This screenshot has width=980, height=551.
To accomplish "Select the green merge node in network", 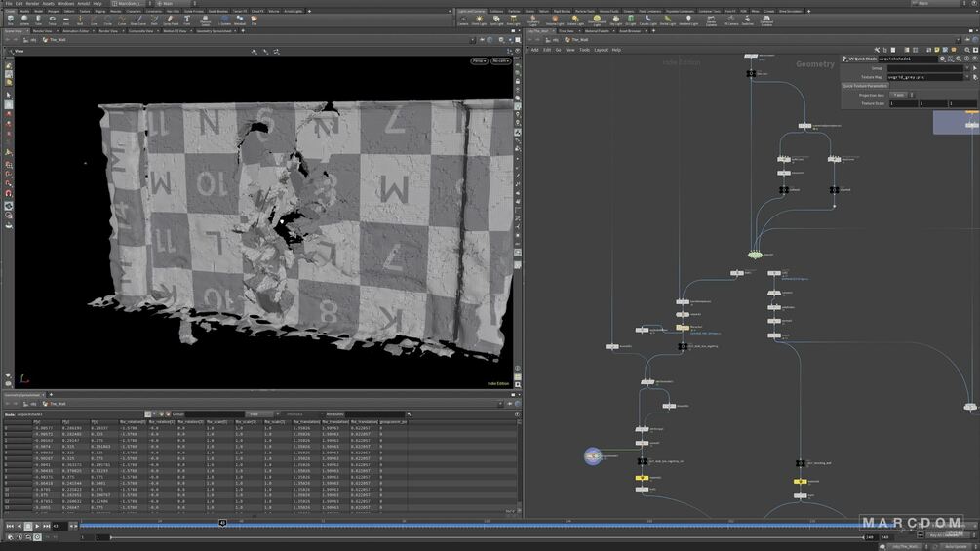I will [x=755, y=255].
